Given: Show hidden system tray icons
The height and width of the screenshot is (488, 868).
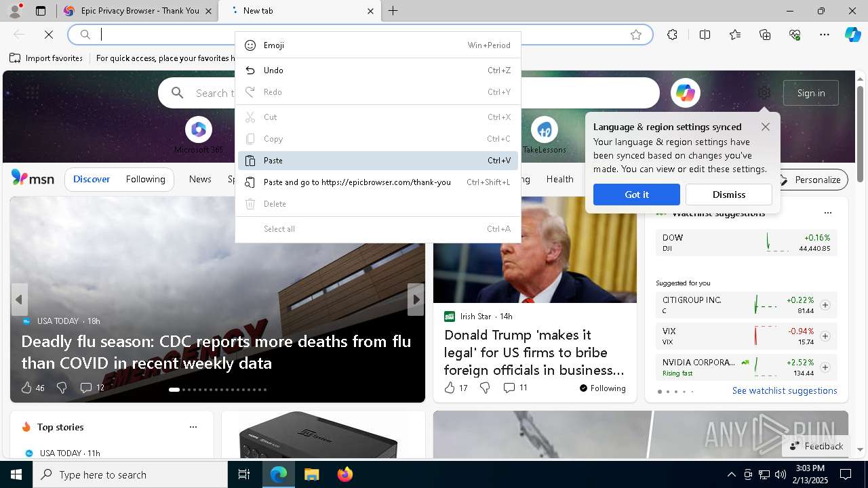Looking at the screenshot, I should point(731,474).
